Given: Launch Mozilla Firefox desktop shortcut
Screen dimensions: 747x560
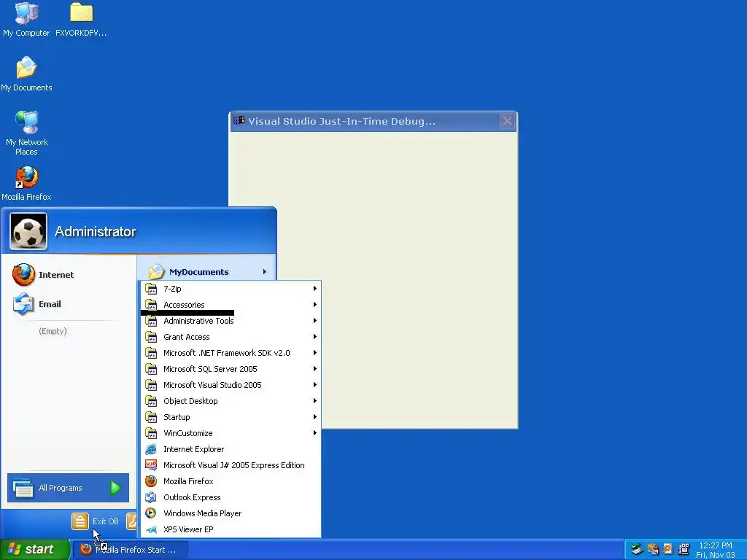Looking at the screenshot, I should coord(26,184).
